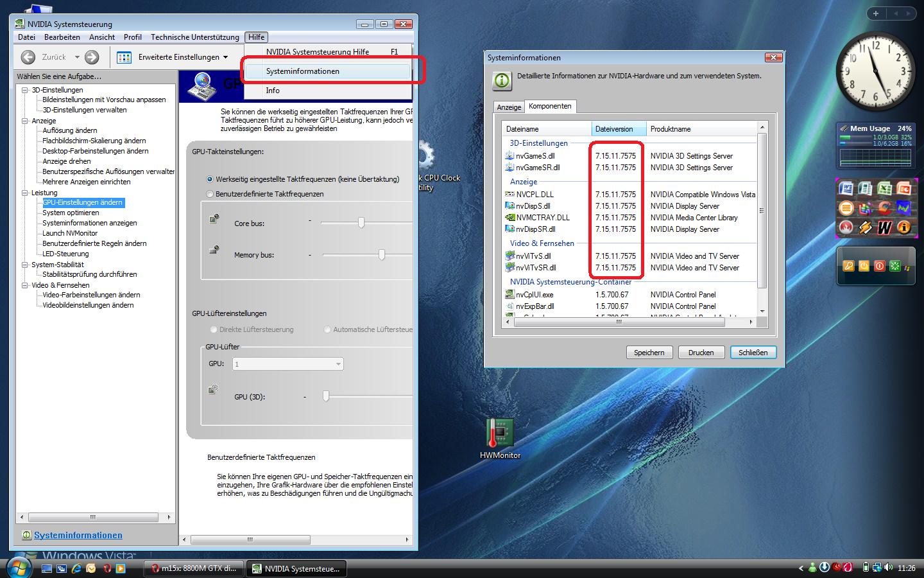Sort by the Dateiname column header

pyautogui.click(x=547, y=129)
